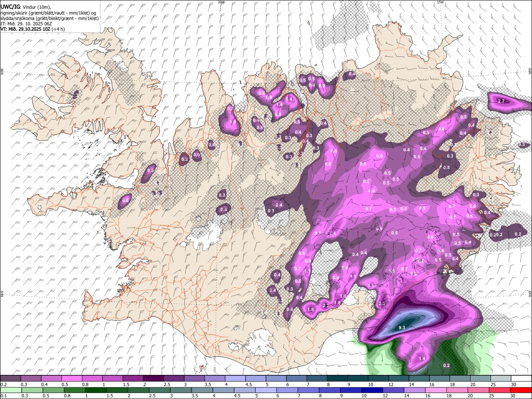Select the deep navy 10 swatch, lower row
Screen dimensions: 532x399
pos(372,390)
